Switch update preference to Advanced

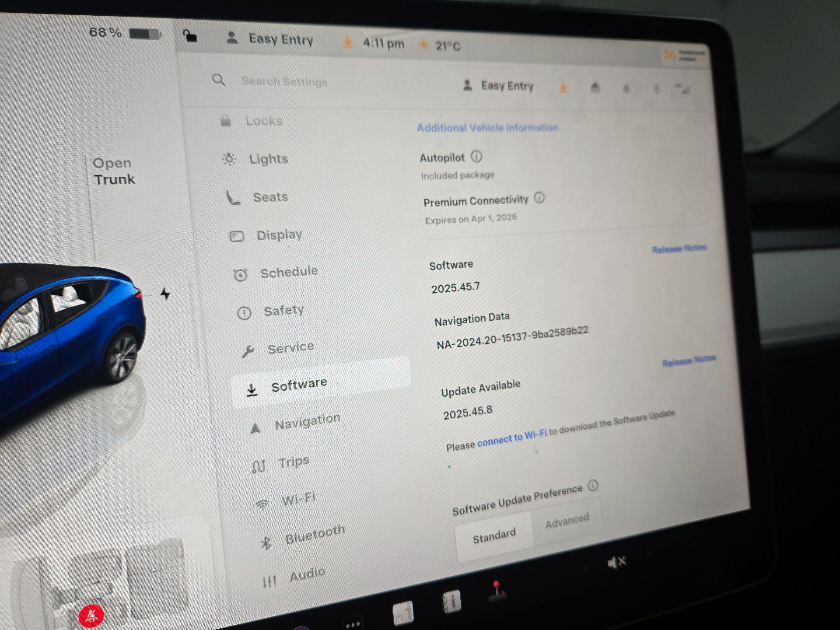coord(567,520)
